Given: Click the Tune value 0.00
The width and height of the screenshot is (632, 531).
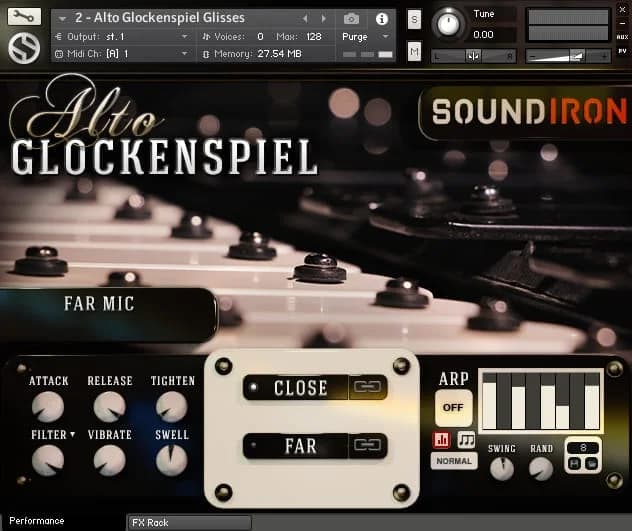Looking at the screenshot, I should point(483,35).
